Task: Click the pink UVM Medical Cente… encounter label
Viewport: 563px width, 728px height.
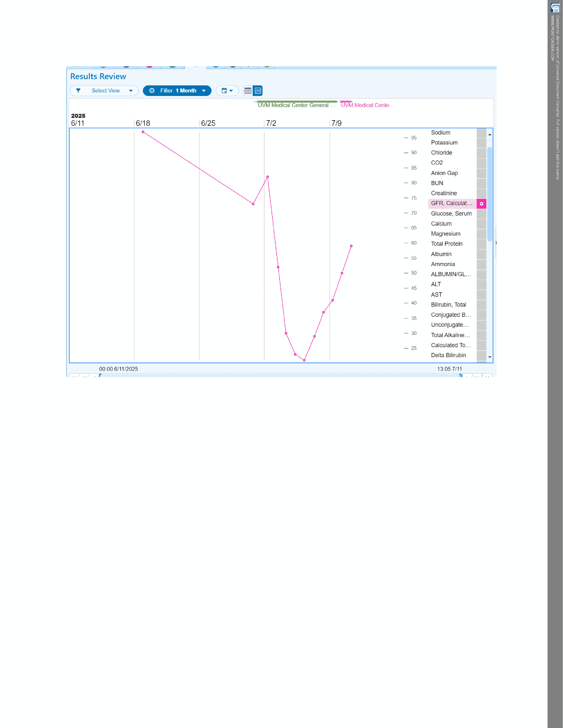Action: 367,105
